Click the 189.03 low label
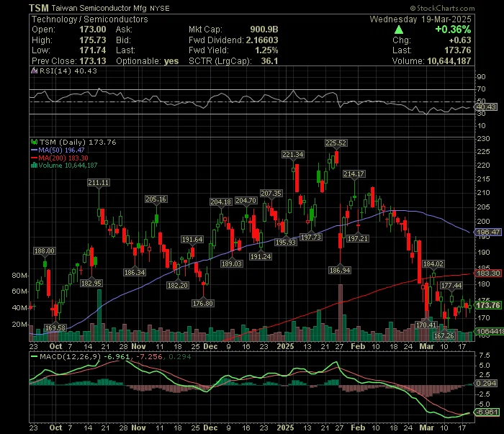 coord(232,263)
